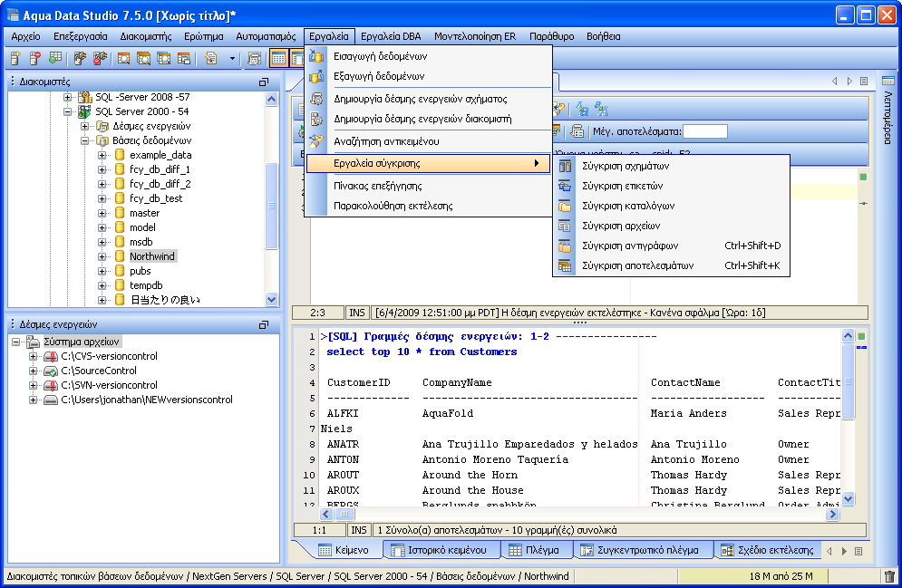This screenshot has width=902, height=588.
Task: Switch to the Σχέδιο εκτέλεσης tab
Action: click(769, 550)
